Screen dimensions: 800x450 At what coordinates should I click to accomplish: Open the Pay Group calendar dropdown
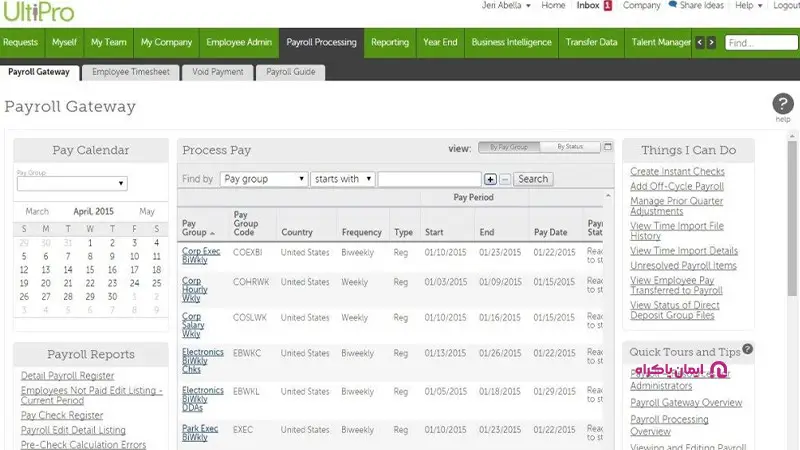coord(72,184)
